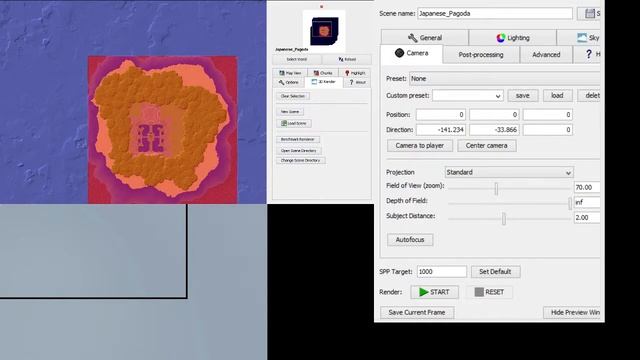Click Field of View value 70.00

click(x=587, y=187)
